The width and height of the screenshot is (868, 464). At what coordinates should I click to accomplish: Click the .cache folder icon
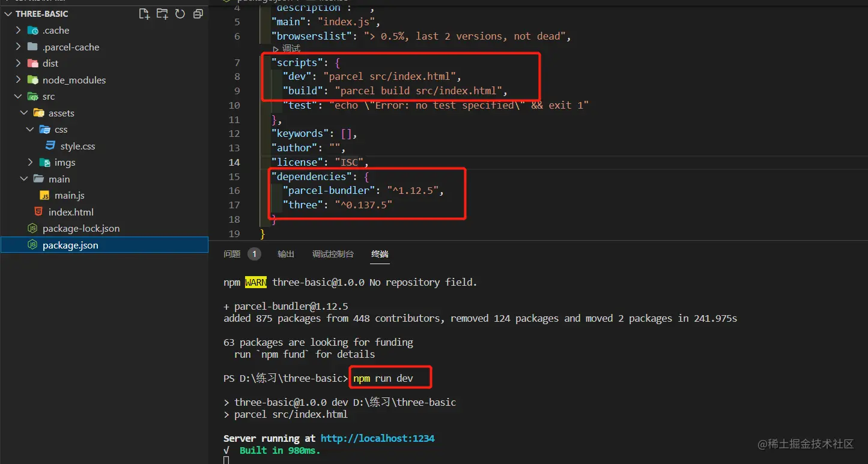[x=33, y=31]
